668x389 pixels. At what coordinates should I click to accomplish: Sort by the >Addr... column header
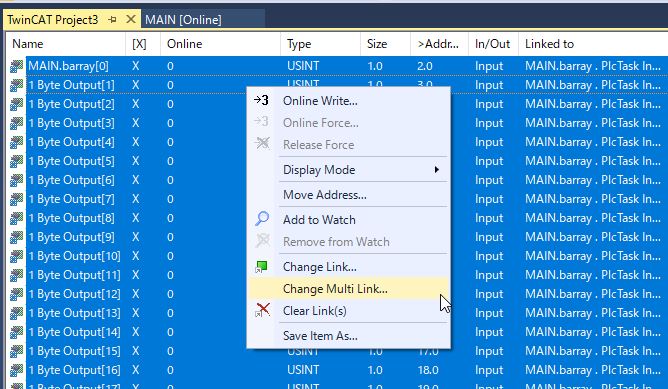439,44
